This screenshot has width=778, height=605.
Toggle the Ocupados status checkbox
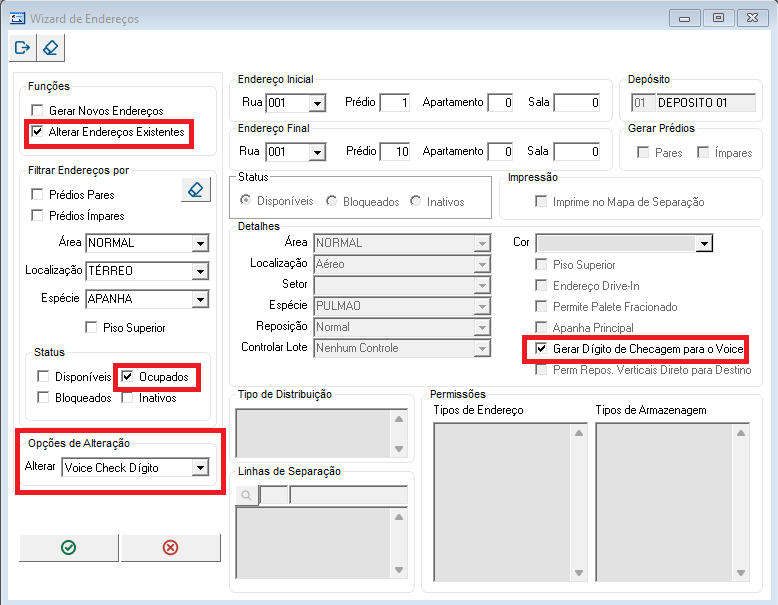[127, 377]
